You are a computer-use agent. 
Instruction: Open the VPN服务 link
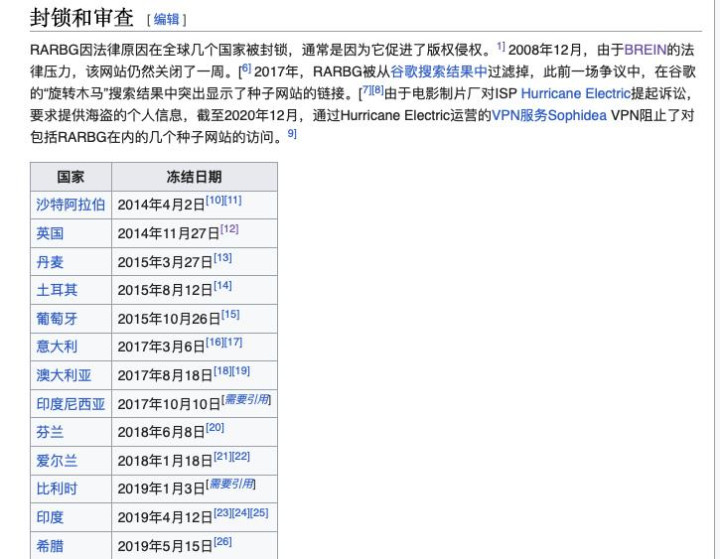519,115
